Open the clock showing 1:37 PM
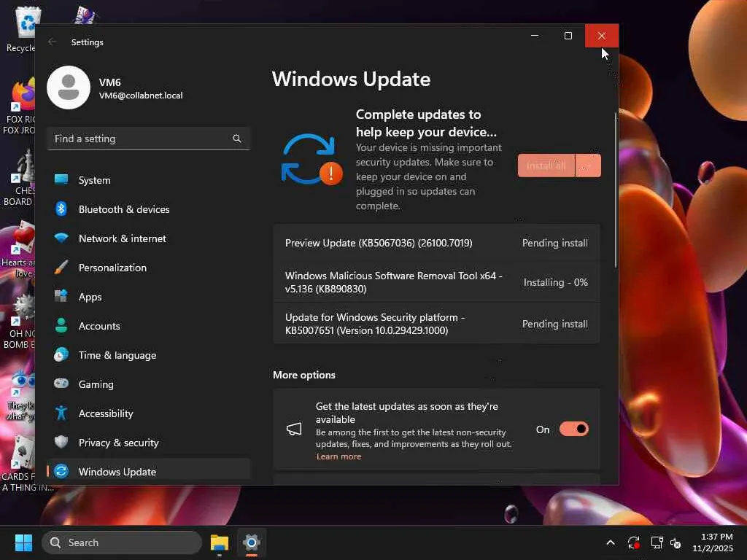Image resolution: width=747 pixels, height=560 pixels. tap(713, 542)
